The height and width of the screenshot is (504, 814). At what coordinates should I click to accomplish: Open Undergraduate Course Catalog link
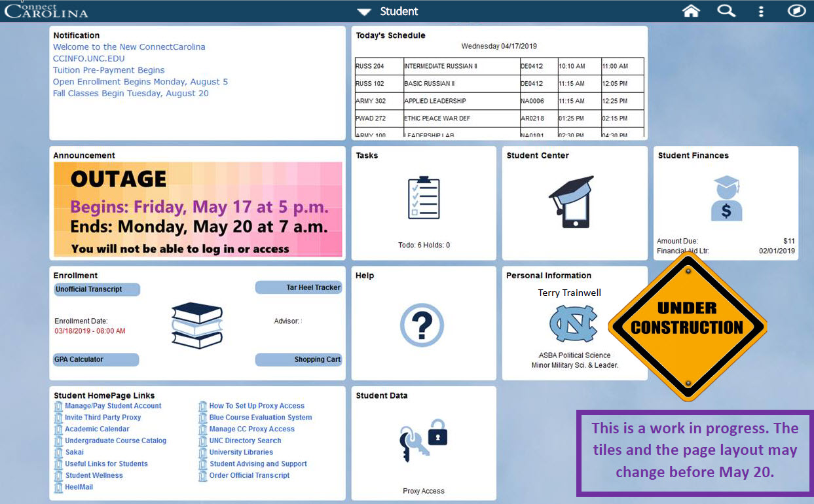(x=115, y=441)
